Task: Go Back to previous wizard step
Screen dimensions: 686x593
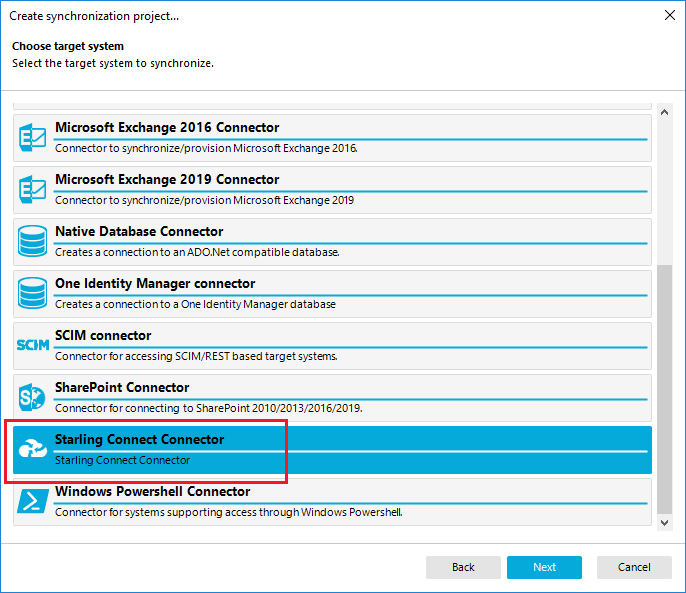Action: (x=463, y=567)
